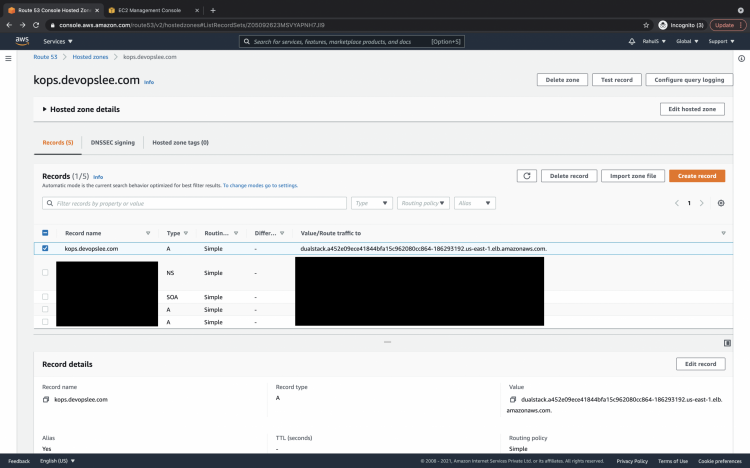
Task: Open the Support dropdown menu
Action: [x=721, y=42]
